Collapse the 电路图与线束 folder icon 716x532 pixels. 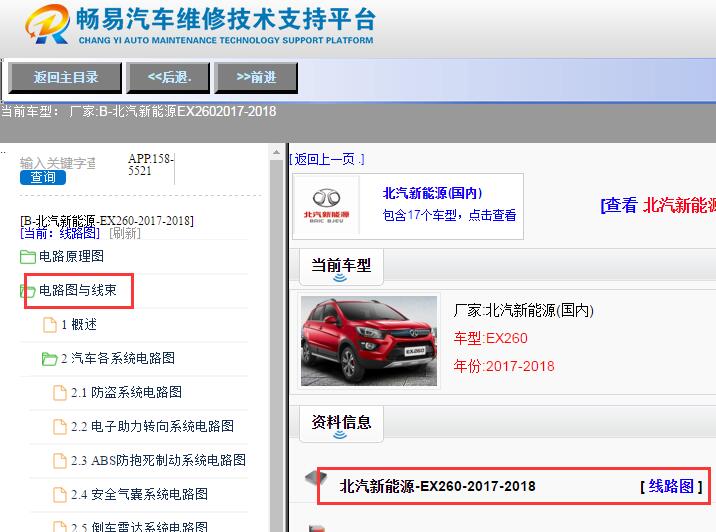(x=28, y=290)
